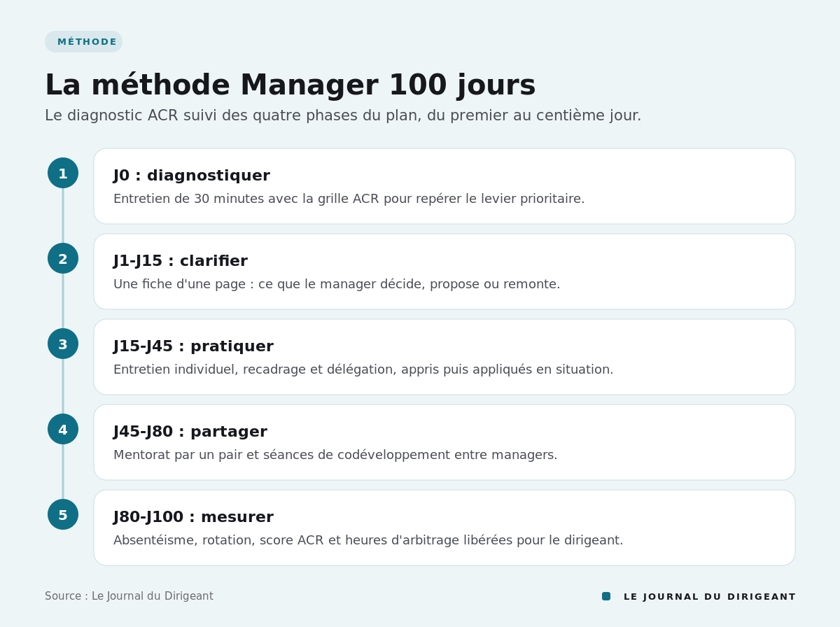
Task: Click the teal square logo icon in footer
Action: [x=606, y=596]
